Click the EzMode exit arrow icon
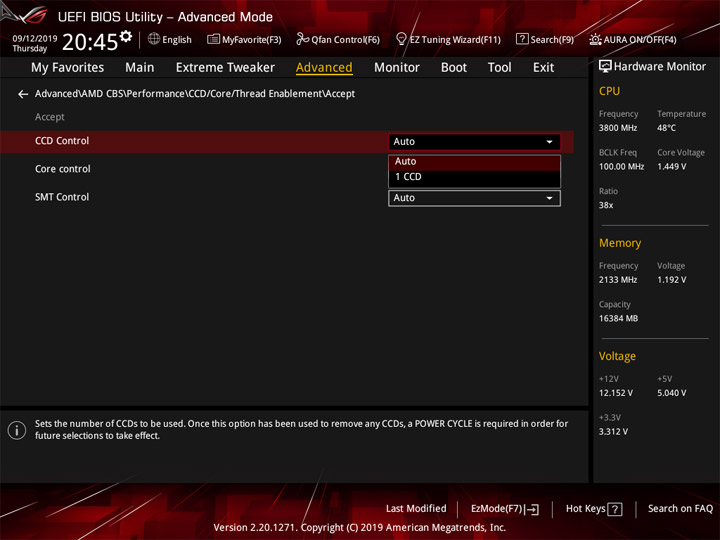720x540 pixels. 533,509
